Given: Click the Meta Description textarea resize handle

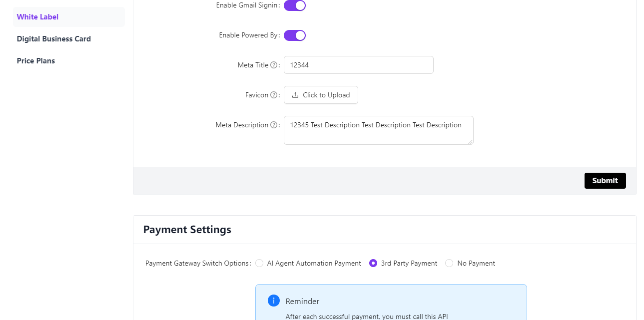Looking at the screenshot, I should (470, 142).
